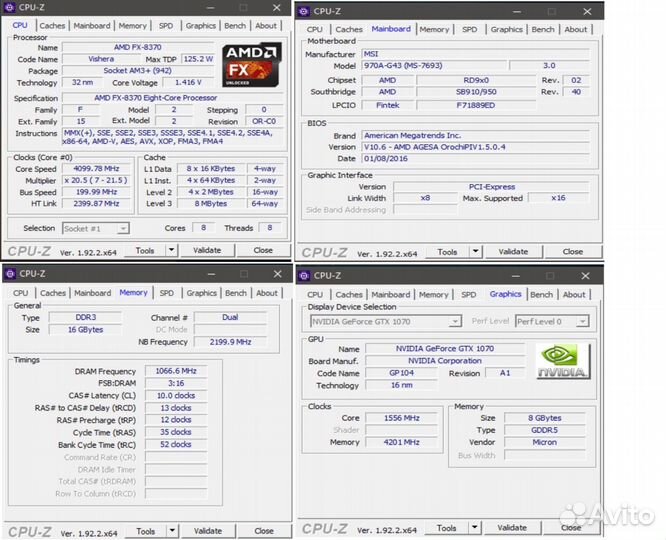Expand Tools arrow in the Mainboard window
This screenshot has height=540, width=666.
point(475,252)
